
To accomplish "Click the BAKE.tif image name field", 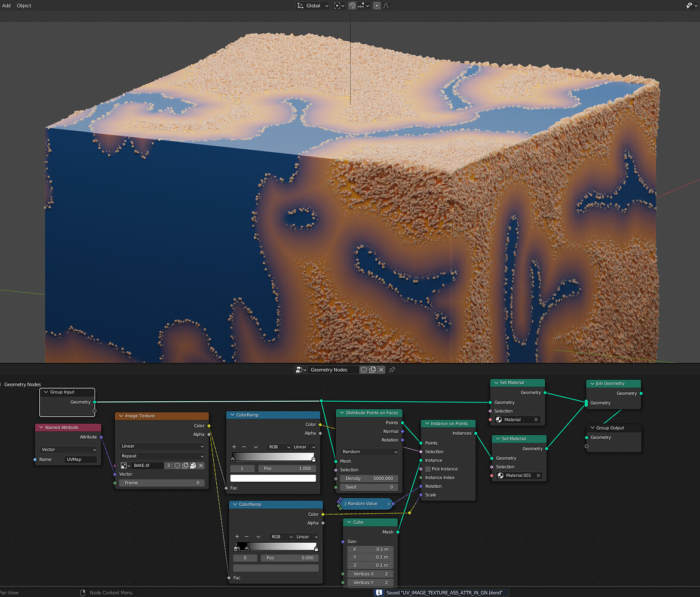I will (148, 466).
